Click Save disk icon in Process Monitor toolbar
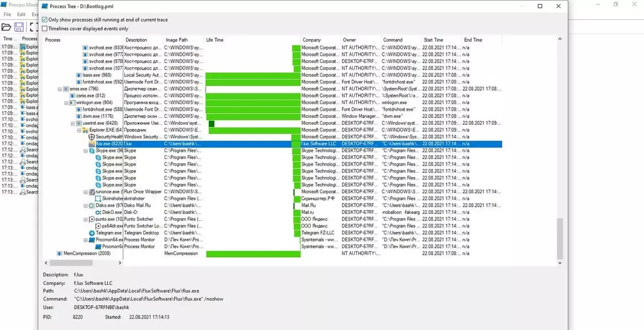The height and width of the screenshot is (330, 644). 19,27
